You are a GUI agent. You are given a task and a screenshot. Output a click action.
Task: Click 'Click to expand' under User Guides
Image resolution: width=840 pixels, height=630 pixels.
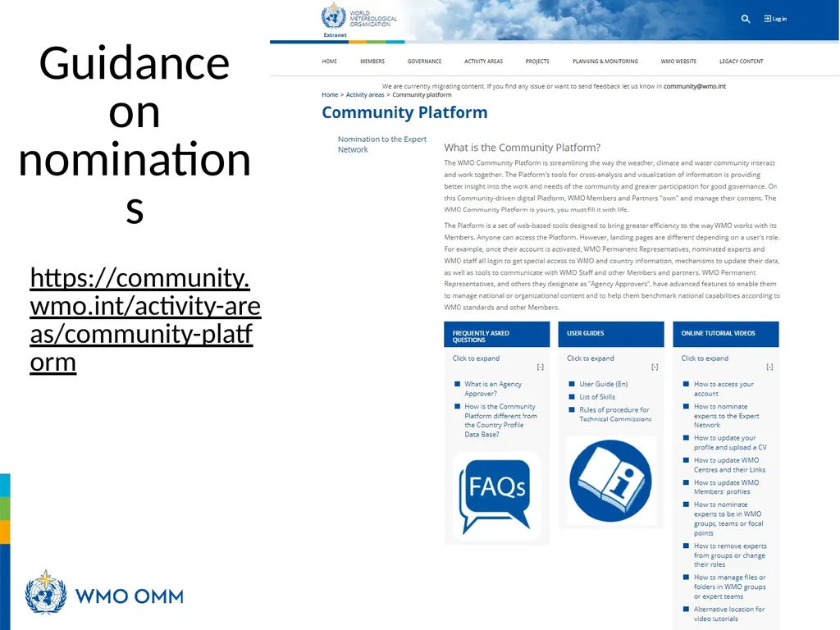[591, 358]
